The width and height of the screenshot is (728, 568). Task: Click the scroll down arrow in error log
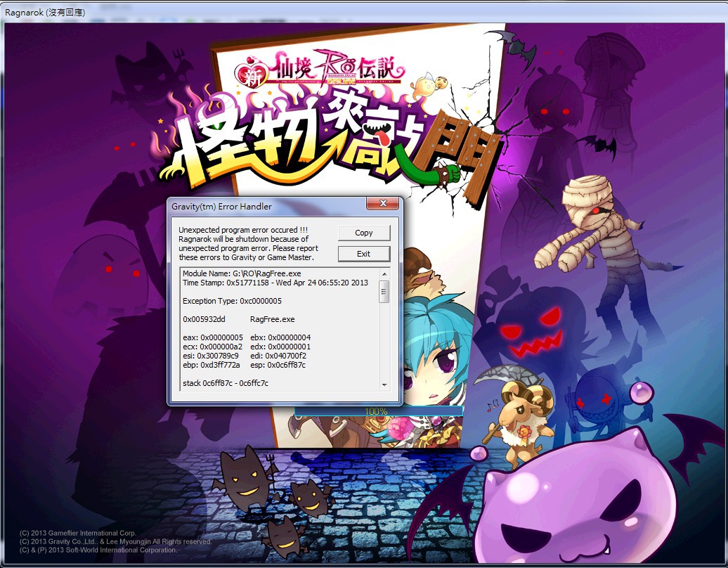point(384,385)
